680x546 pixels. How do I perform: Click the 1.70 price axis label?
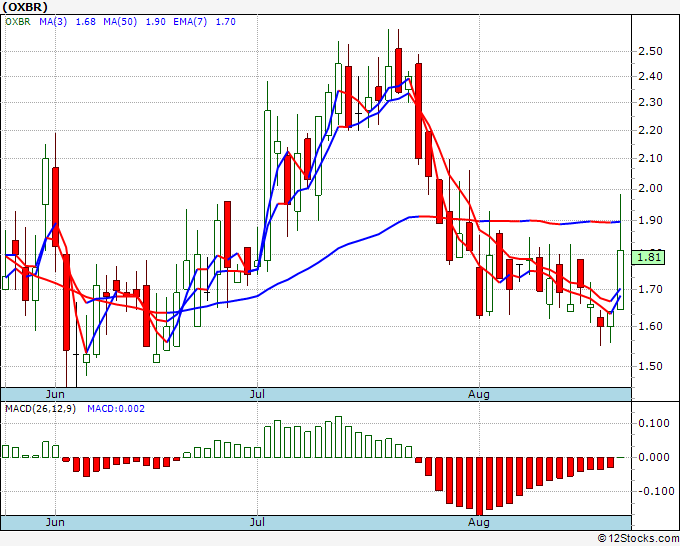coord(651,289)
